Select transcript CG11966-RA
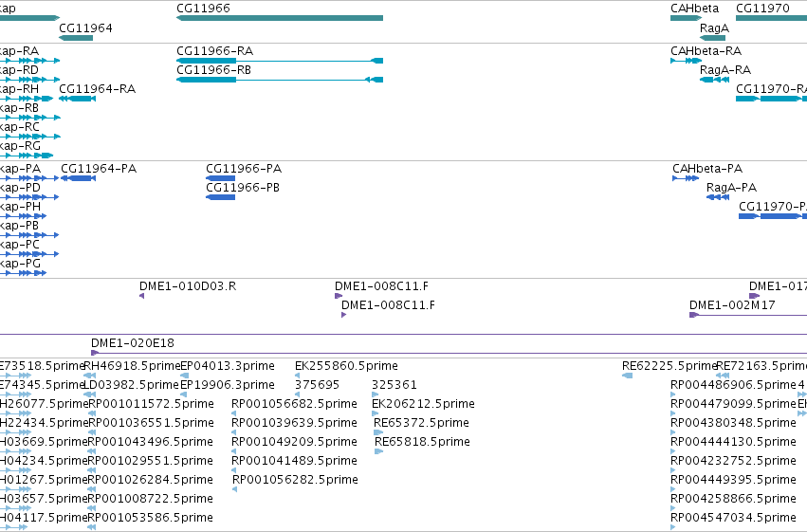807x532 pixels. tap(280, 61)
